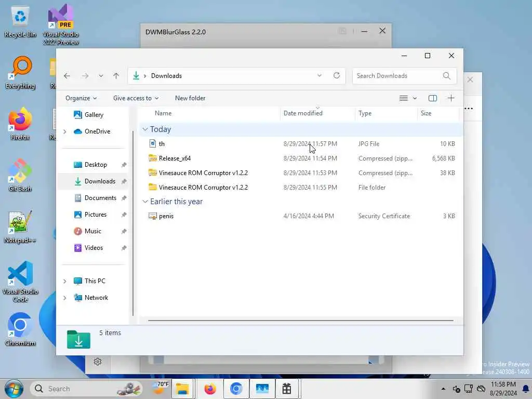Click the plus icon in the toolbar
The image size is (532, 399).
451,98
